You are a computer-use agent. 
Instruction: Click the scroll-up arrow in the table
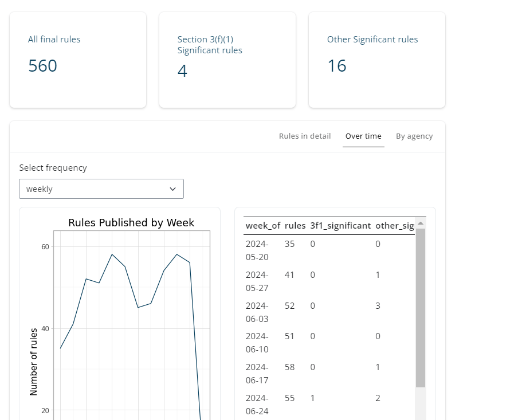coord(421,223)
